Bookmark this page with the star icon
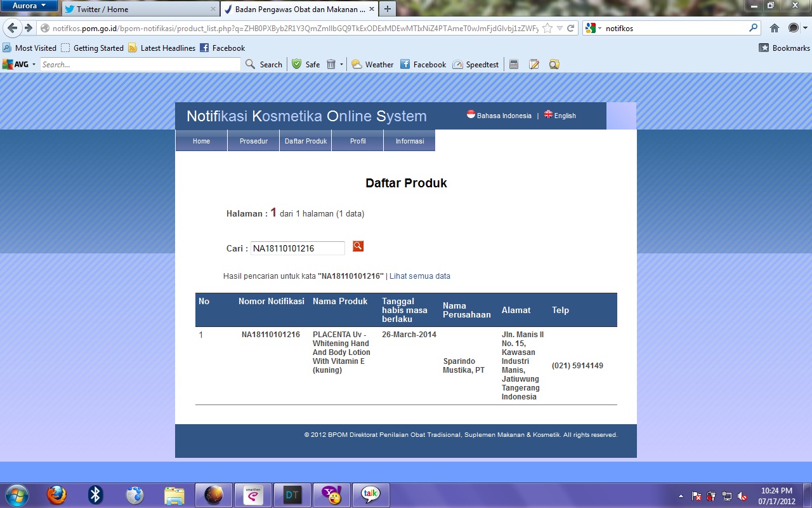Image resolution: width=812 pixels, height=508 pixels. coord(547,29)
